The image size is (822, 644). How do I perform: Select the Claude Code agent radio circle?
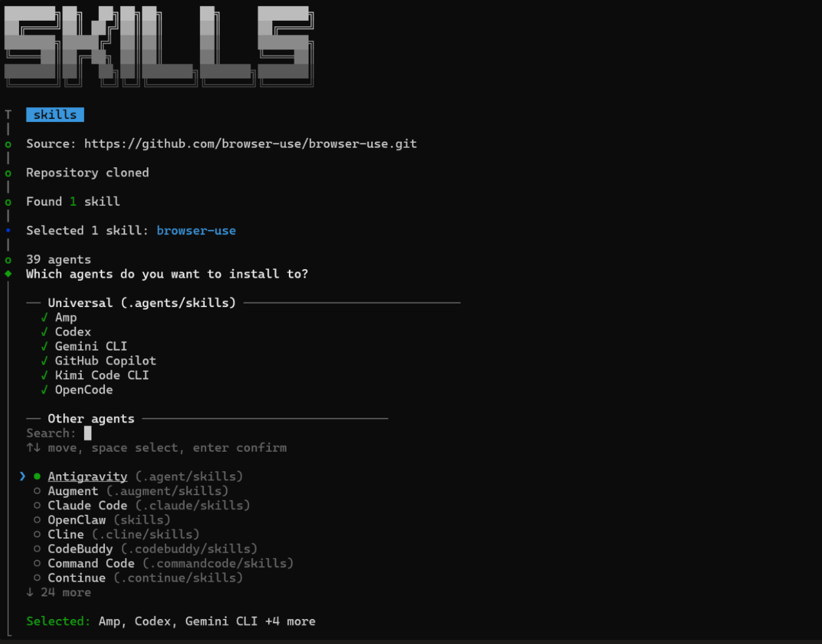37,505
